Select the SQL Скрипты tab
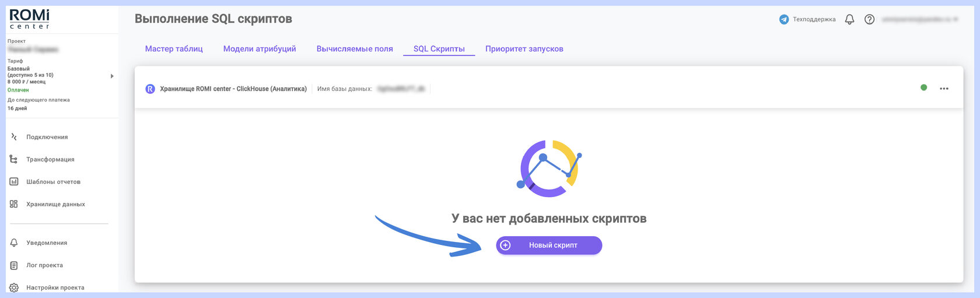This screenshot has height=298, width=980. (x=439, y=49)
